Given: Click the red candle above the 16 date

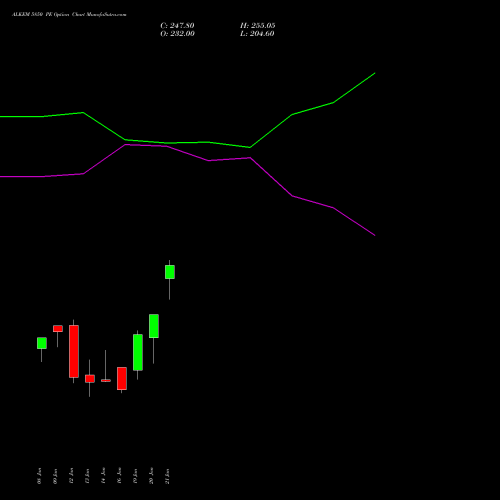Looking at the screenshot, I should click(122, 378).
